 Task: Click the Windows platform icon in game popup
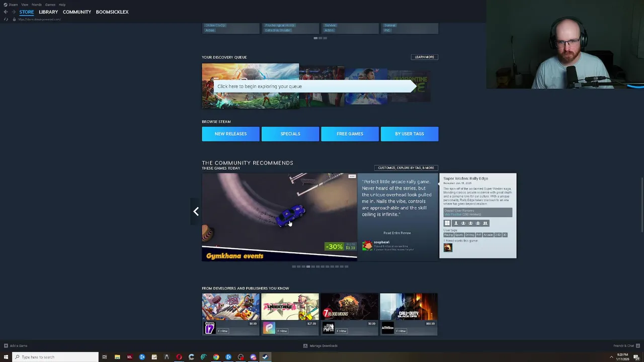pos(447,223)
